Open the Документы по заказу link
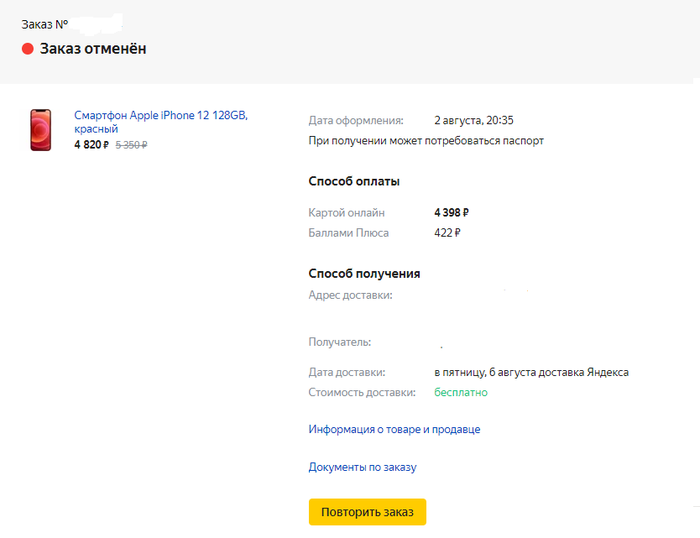This screenshot has height=538, width=700. (362, 467)
